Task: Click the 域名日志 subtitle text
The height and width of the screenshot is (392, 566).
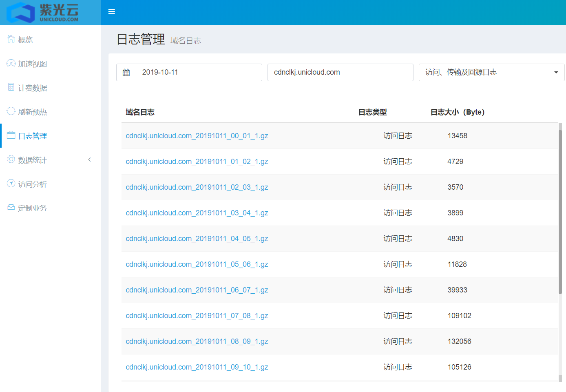Action: [186, 40]
